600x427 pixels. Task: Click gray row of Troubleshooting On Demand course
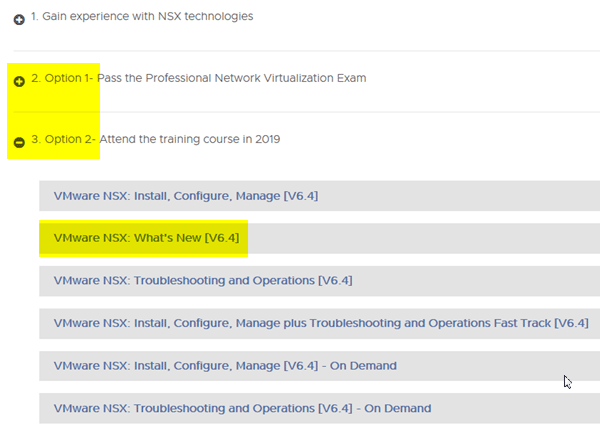coord(320,408)
